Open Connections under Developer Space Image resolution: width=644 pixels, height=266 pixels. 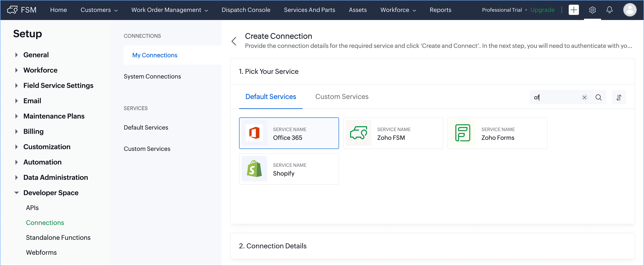click(x=45, y=222)
